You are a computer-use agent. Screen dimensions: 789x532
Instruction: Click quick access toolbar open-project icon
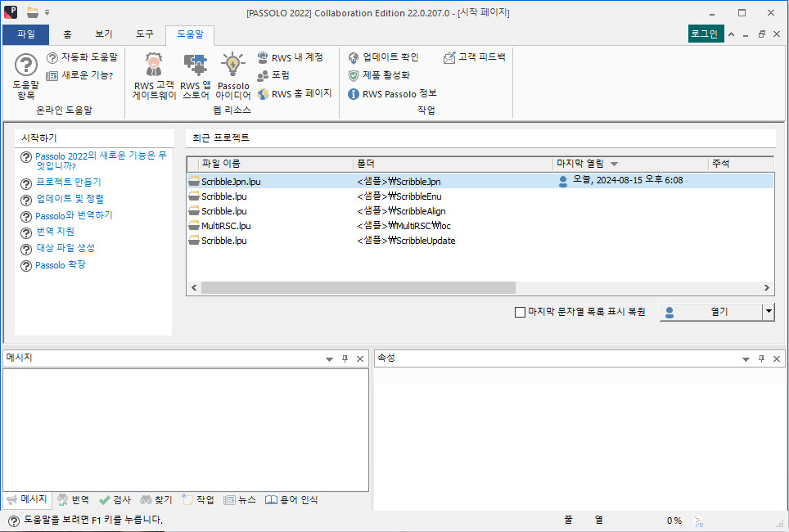point(32,12)
